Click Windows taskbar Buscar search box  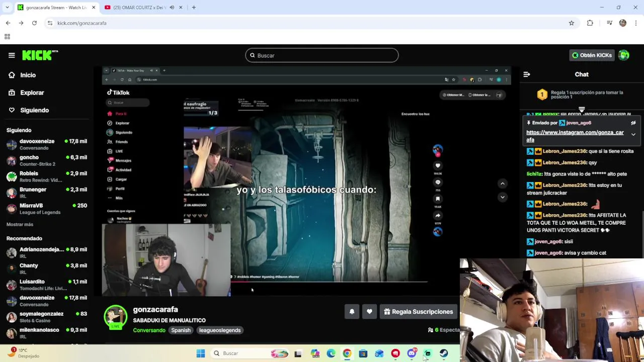[250, 353]
